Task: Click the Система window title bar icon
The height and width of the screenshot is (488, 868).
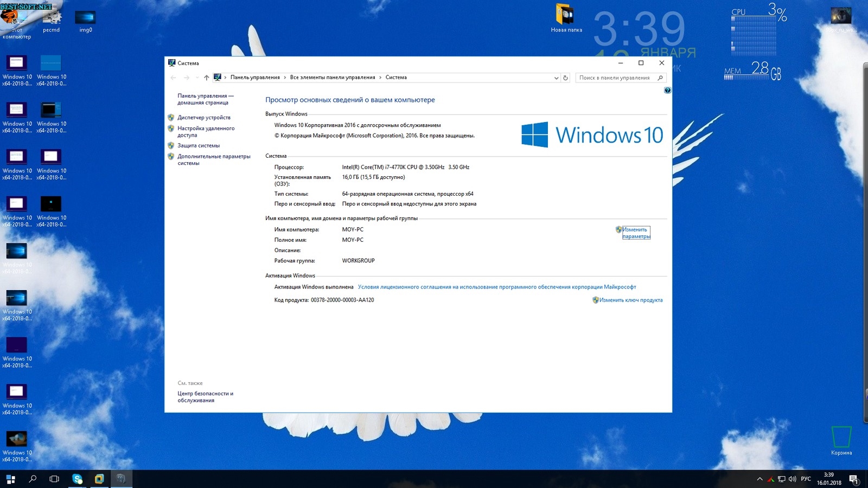Action: (x=172, y=63)
